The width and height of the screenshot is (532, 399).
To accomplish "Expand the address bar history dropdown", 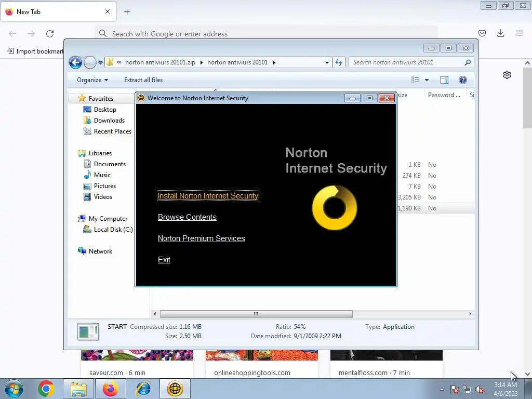I will coord(327,63).
